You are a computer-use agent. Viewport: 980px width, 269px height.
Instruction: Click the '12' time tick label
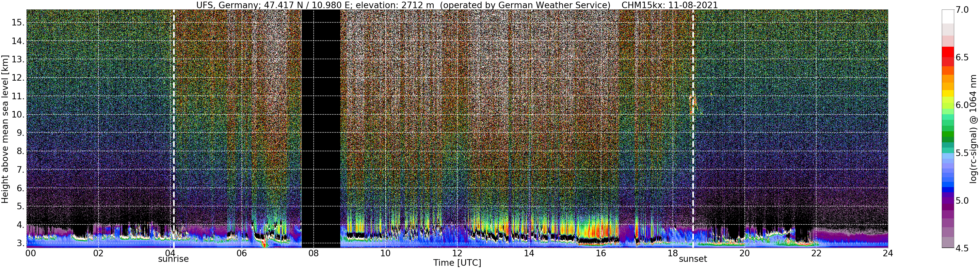click(x=457, y=253)
